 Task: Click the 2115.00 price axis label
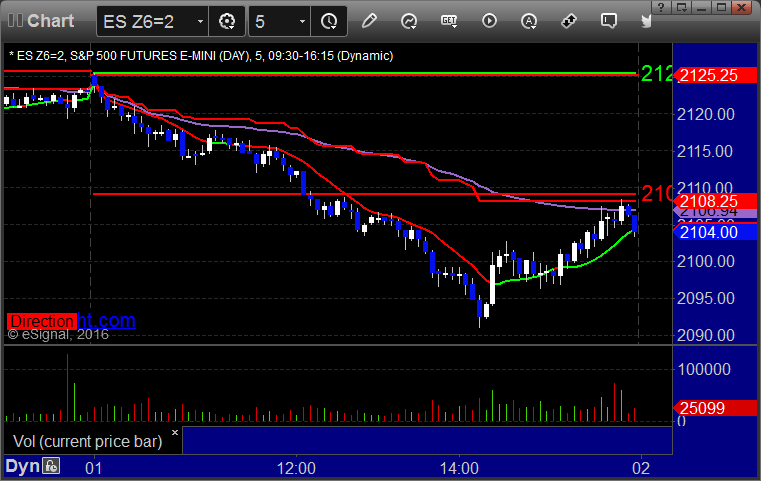click(705, 151)
